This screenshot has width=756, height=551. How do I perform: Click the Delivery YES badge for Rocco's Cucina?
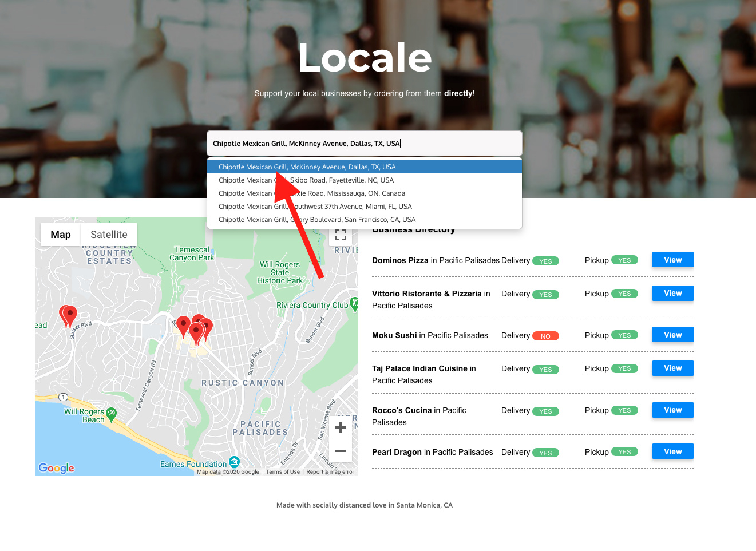(545, 411)
